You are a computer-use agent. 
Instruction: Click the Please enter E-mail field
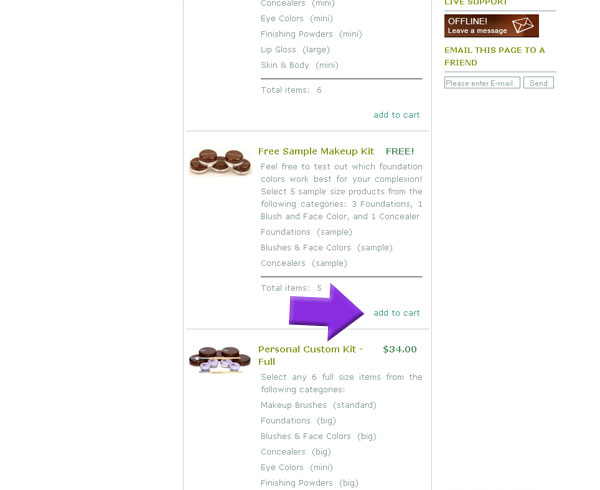point(482,83)
